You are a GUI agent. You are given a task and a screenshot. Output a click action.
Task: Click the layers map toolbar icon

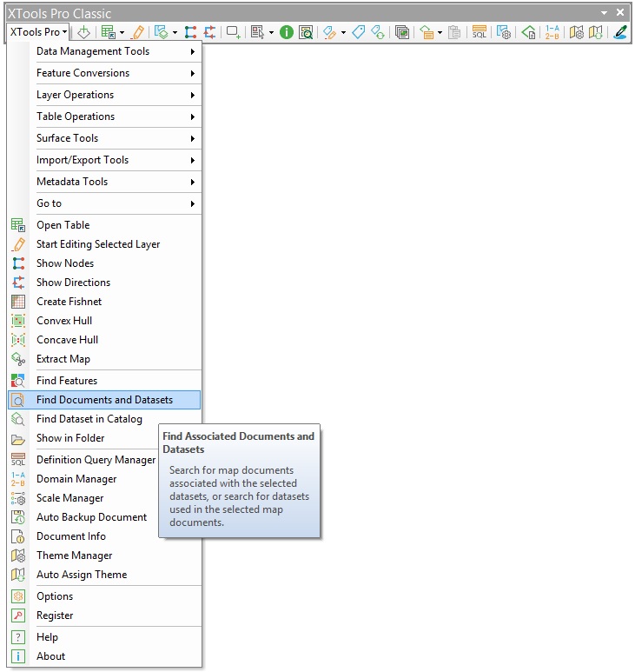pyautogui.click(x=161, y=32)
